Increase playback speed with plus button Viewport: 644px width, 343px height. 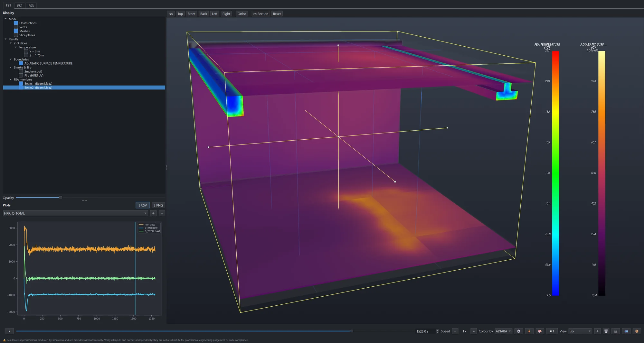tap(474, 331)
